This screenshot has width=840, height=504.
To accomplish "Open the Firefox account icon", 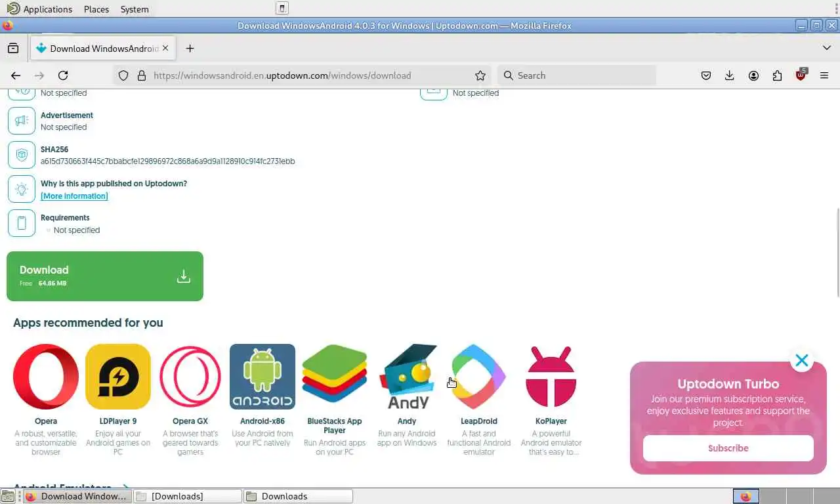I will point(753,75).
